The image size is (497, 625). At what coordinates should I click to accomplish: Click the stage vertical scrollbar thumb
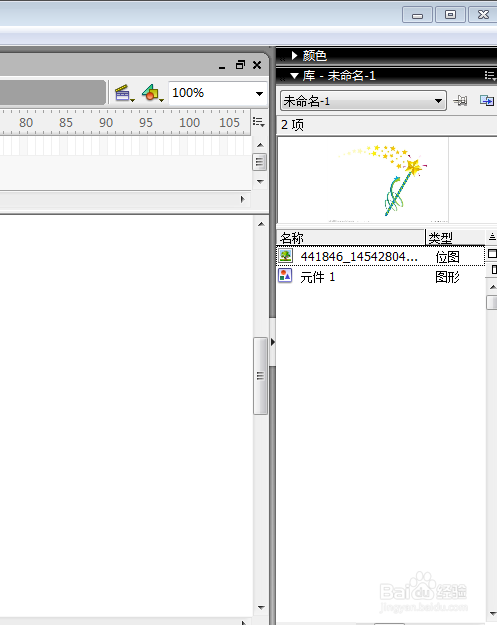260,376
